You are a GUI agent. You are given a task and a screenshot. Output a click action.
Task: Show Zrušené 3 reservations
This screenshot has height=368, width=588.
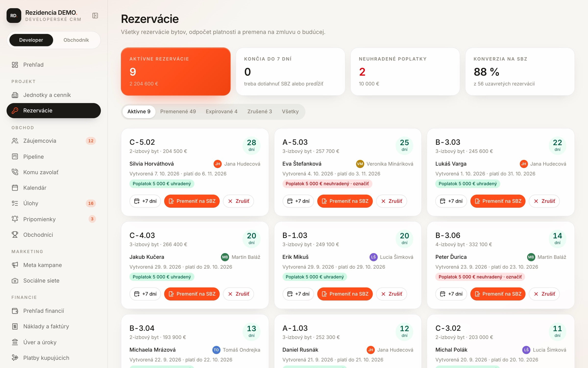tap(260, 112)
